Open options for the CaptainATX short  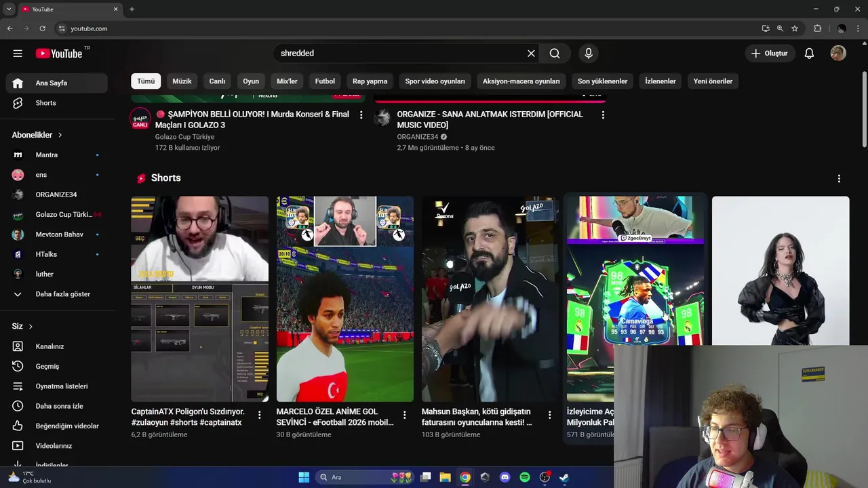click(x=259, y=415)
